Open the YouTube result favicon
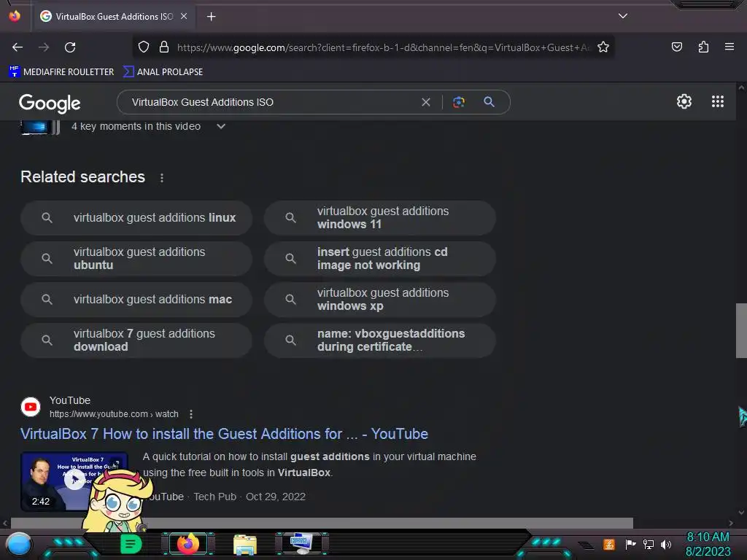747x560 pixels. (31, 407)
